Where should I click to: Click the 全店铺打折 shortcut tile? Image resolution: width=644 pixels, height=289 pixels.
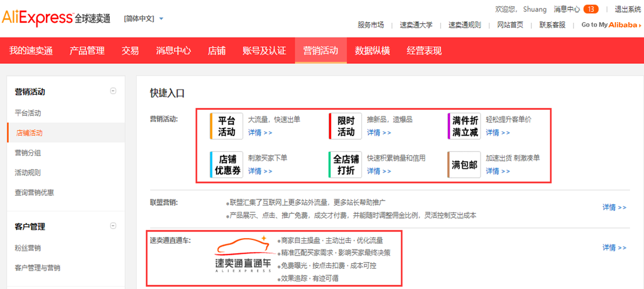coord(345,165)
